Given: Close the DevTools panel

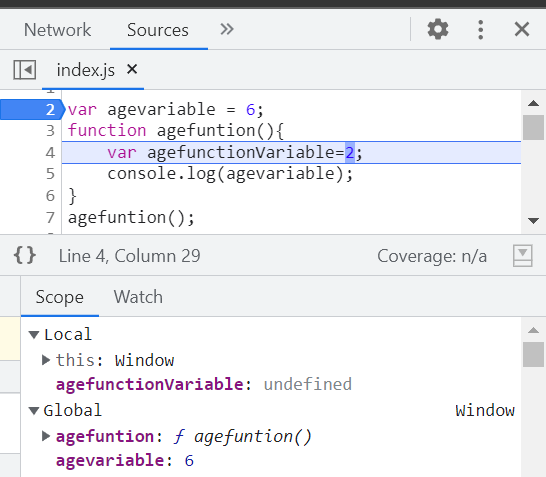Looking at the screenshot, I should [522, 29].
